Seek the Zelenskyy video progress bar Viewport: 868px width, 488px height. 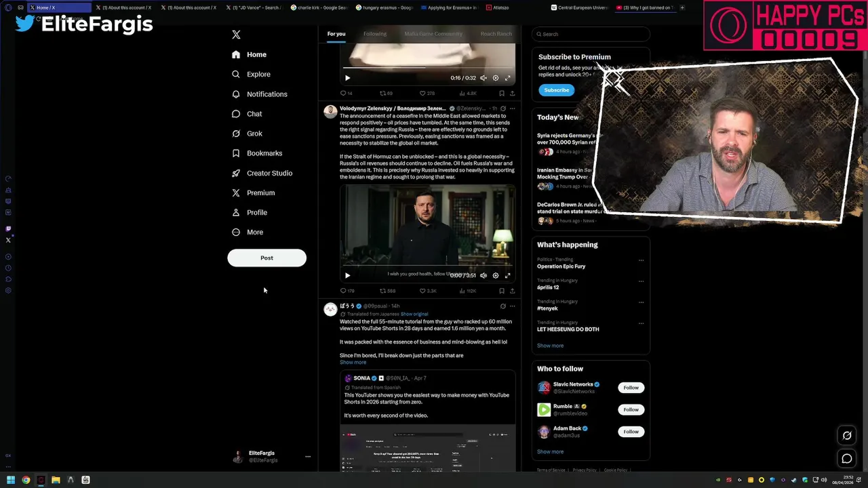click(x=427, y=265)
